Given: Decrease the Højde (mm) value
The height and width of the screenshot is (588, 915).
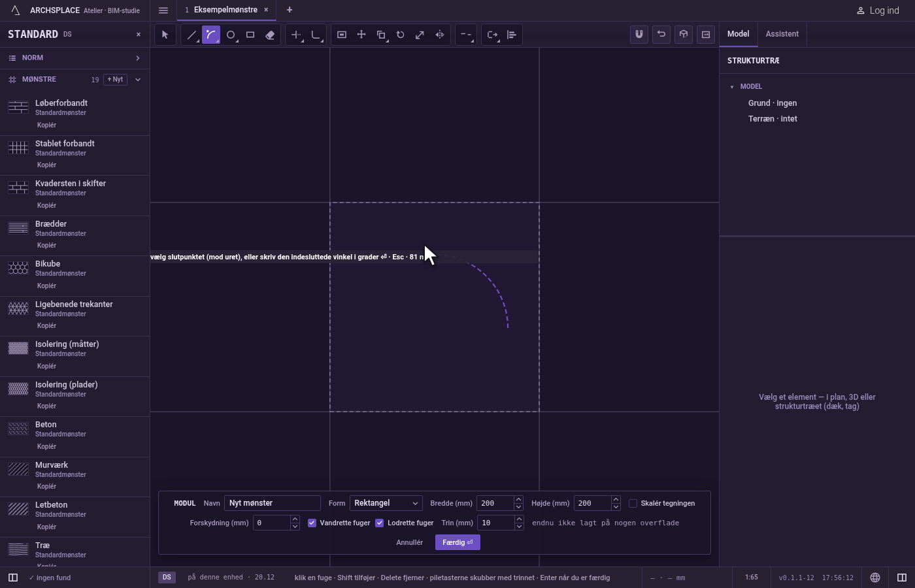Looking at the screenshot, I should [x=616, y=507].
